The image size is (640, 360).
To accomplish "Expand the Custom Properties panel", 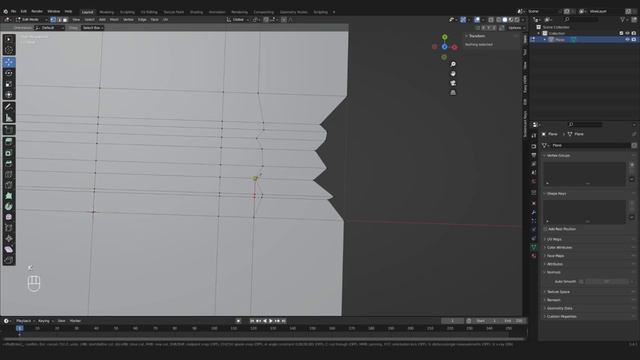I will point(561,316).
